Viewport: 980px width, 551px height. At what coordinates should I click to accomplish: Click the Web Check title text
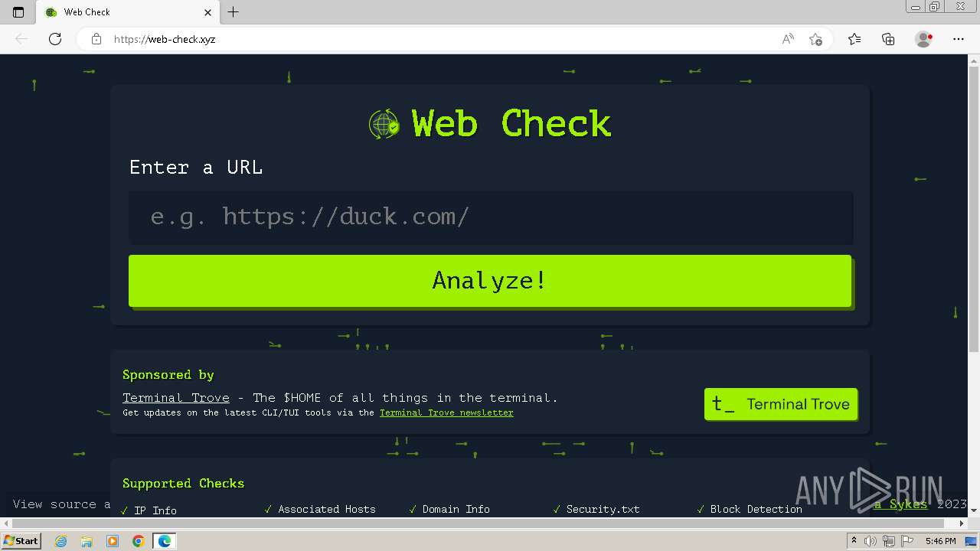[511, 123]
